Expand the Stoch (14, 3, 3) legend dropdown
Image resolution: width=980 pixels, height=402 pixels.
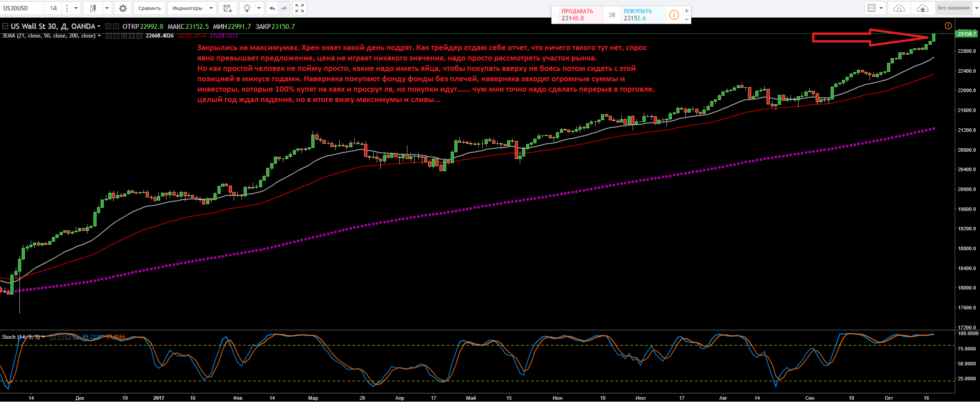(43, 337)
